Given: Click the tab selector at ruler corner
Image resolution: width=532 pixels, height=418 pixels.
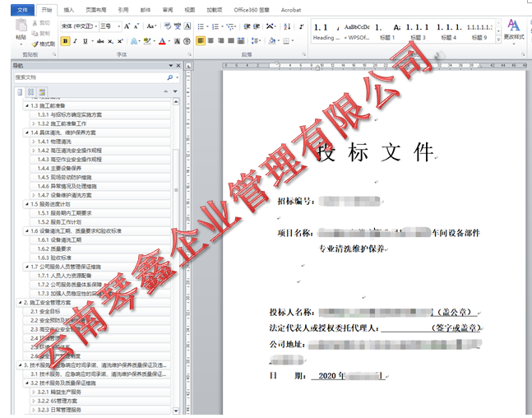Looking at the screenshot, I should tap(188, 66).
